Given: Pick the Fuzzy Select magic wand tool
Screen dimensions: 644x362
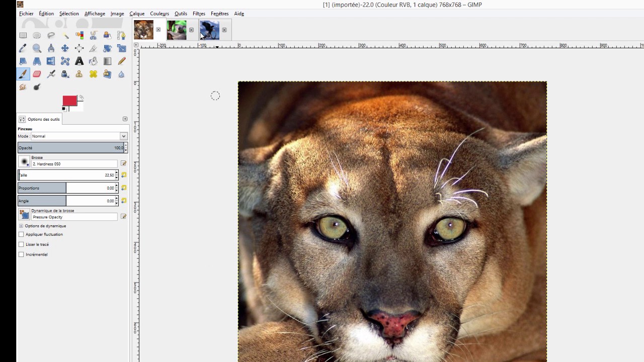Looking at the screenshot, I should point(65,35).
